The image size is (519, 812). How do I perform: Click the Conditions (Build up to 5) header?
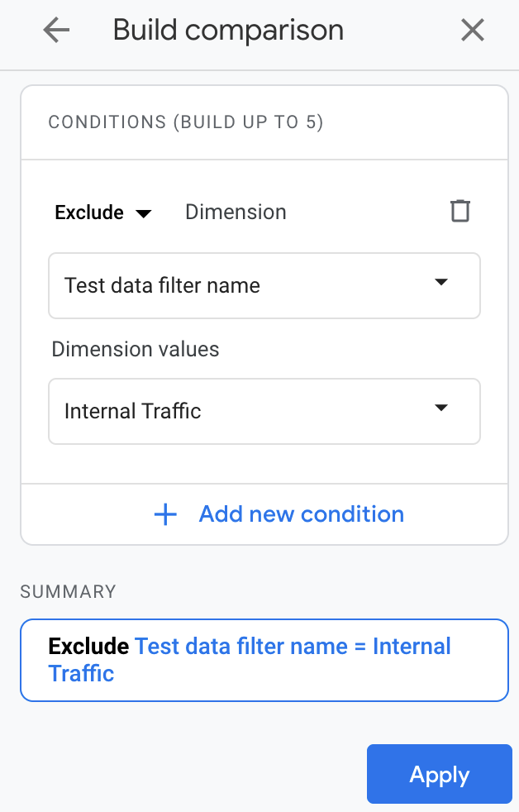tap(186, 122)
